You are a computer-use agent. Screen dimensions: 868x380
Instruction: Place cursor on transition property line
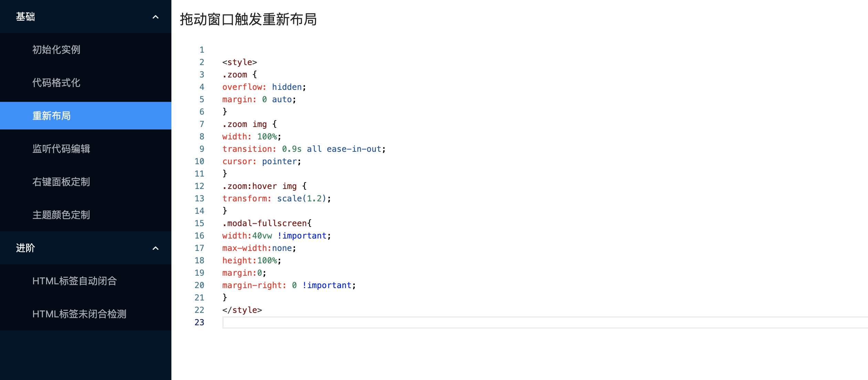(x=304, y=149)
